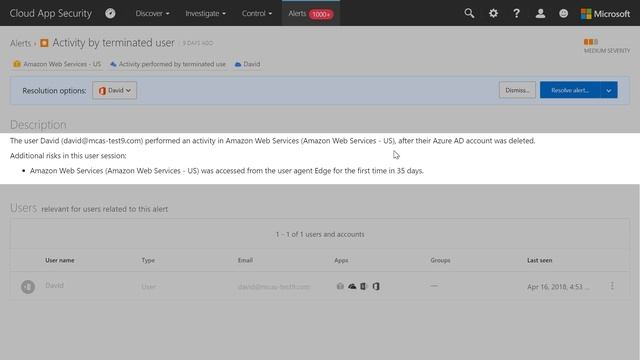This screenshot has height=360, width=640.
Task: Click the Apps column header
Action: [341, 260]
